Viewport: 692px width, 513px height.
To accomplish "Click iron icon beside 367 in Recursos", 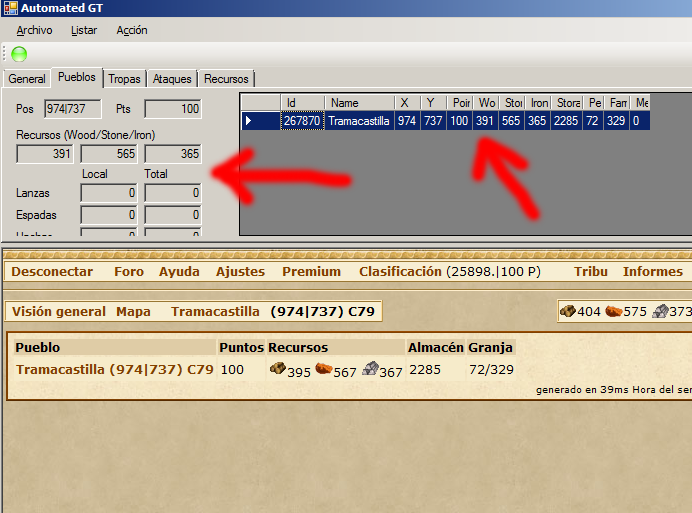I will pyautogui.click(x=370, y=368).
